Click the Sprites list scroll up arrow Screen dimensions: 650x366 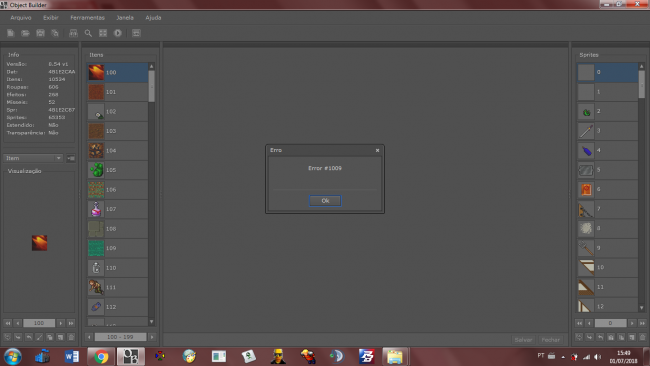point(642,66)
